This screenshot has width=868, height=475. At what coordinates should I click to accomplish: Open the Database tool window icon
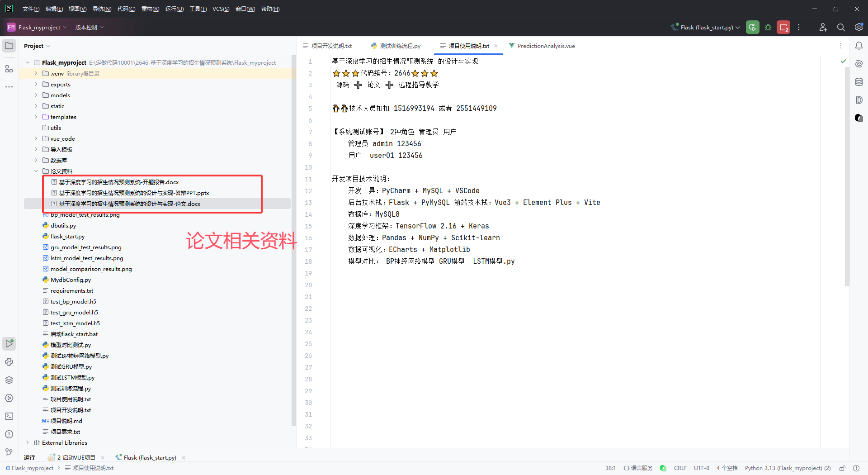(859, 82)
